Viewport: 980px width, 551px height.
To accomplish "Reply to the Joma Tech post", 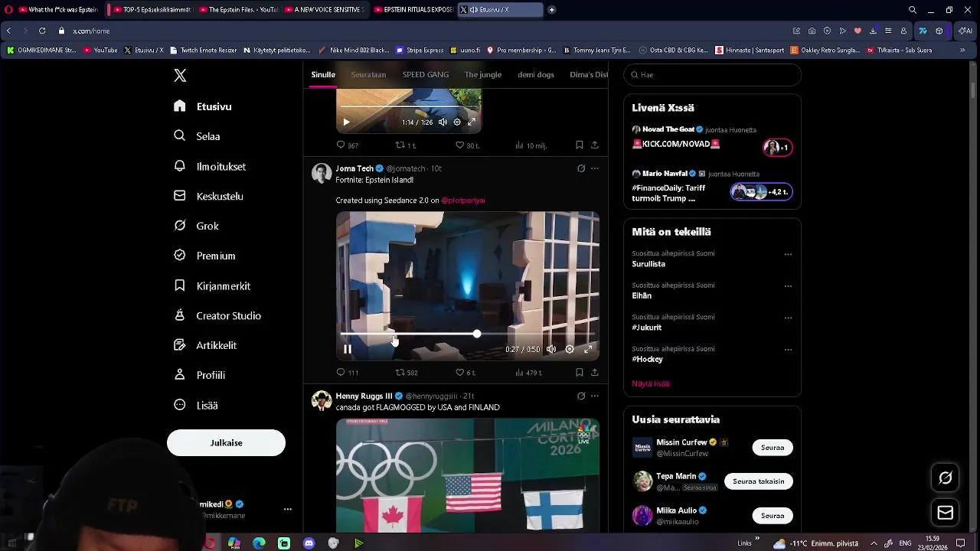I will [x=348, y=373].
